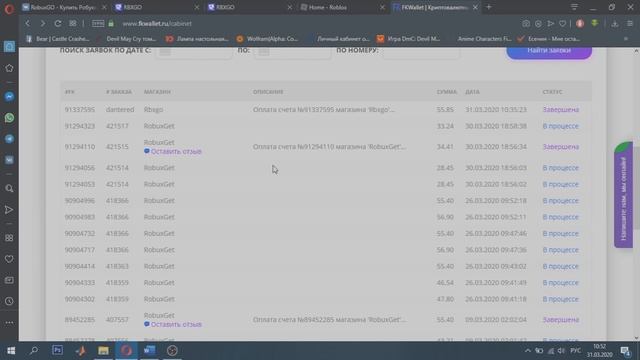Viewport: 640px width, 360px height.
Task: Take a snapshot with the camera icon
Action: (526, 24)
